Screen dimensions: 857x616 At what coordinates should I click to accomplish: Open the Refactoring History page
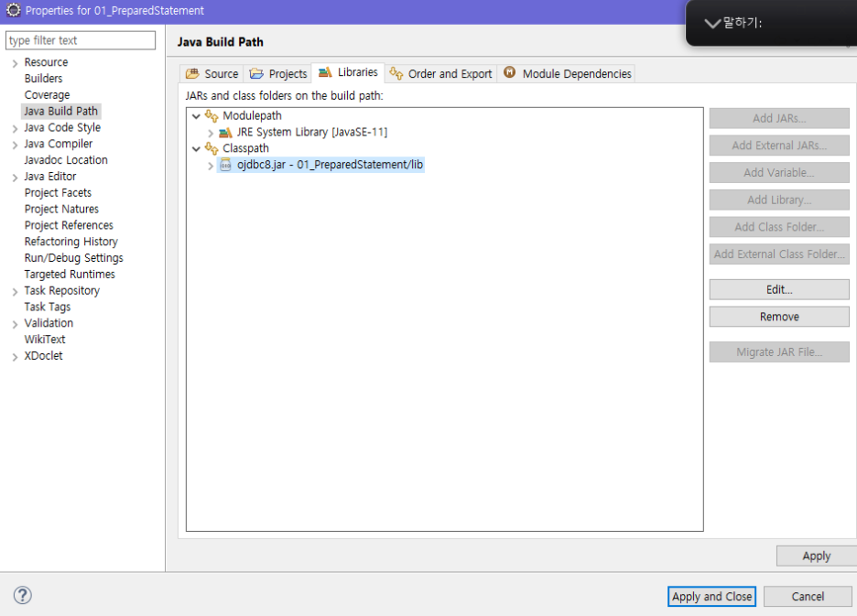[x=71, y=242]
